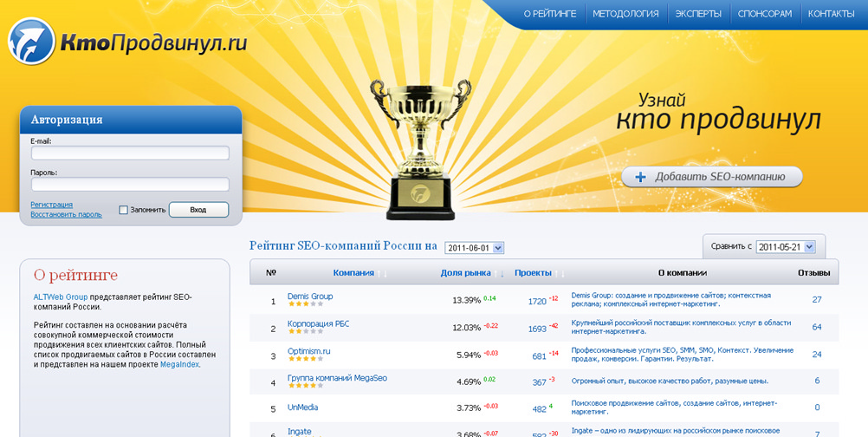Click the КтоПродвинул.ru round arrow logo
The height and width of the screenshot is (437, 868).
31,41
